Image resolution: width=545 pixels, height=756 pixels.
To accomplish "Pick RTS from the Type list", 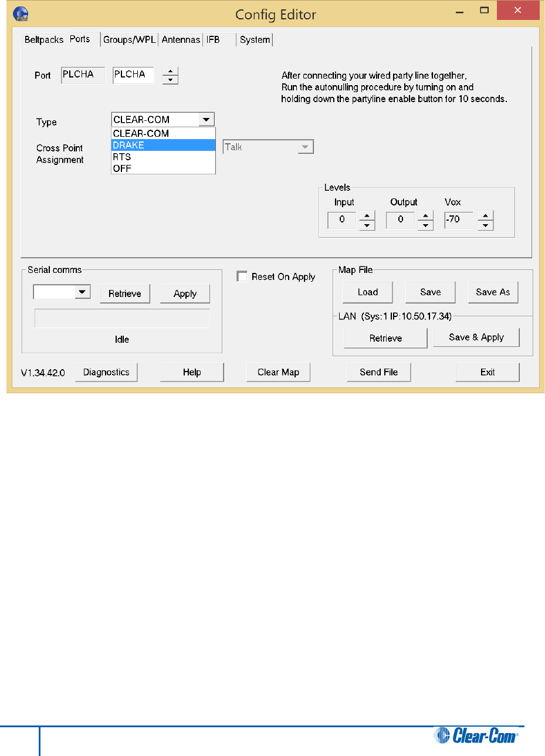I will tap(163, 157).
